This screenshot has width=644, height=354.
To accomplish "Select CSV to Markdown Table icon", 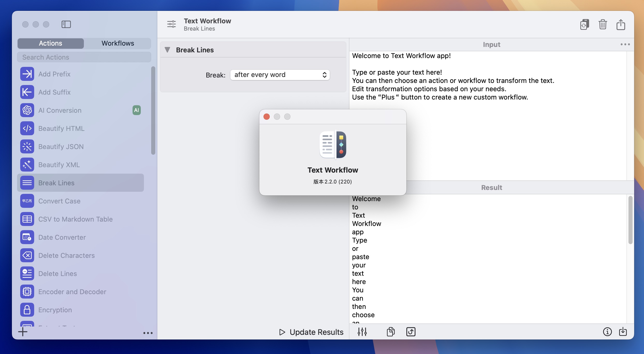I will pyautogui.click(x=27, y=219).
